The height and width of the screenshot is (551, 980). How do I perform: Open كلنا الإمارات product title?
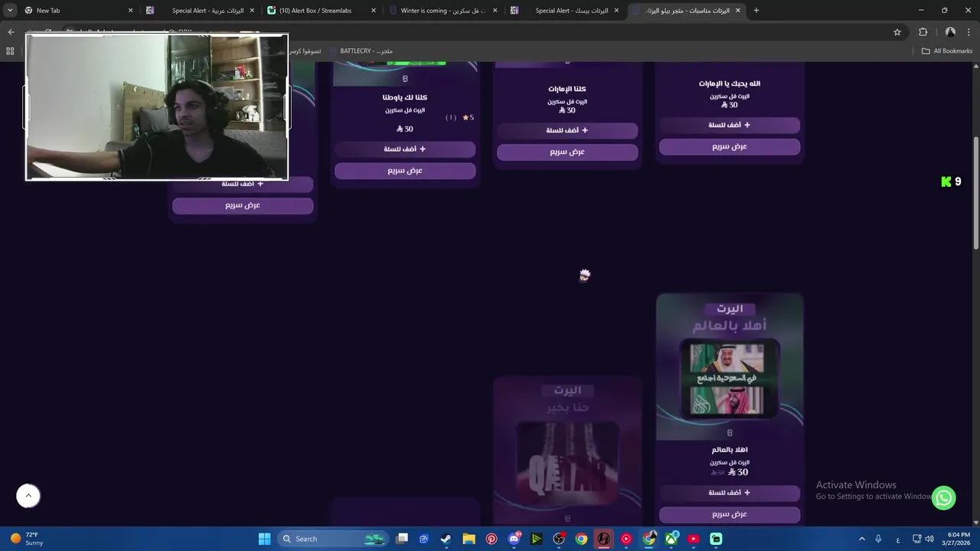567,90
